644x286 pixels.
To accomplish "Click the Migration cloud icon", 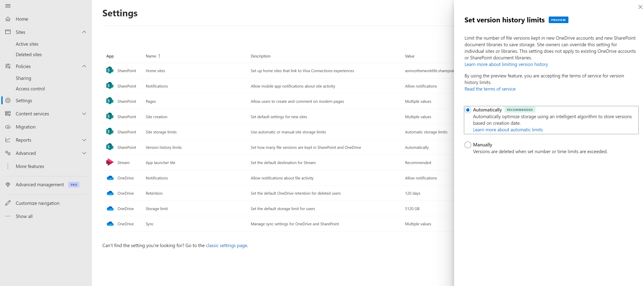I will [8, 127].
